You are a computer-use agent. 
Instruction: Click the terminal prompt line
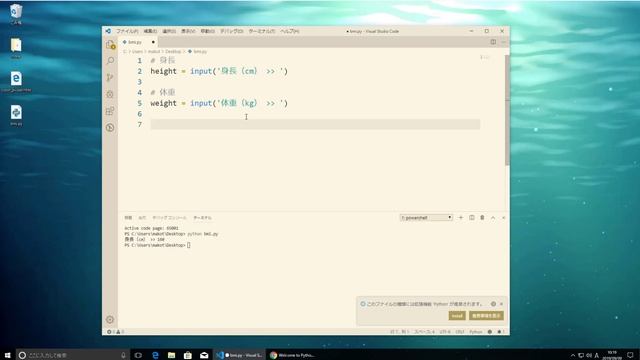pos(157,245)
